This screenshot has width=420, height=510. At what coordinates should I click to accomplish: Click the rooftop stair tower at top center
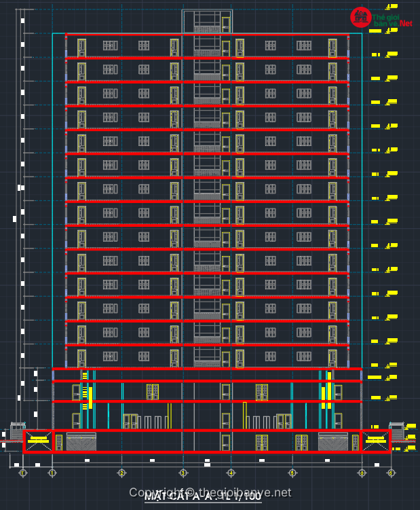click(207, 22)
